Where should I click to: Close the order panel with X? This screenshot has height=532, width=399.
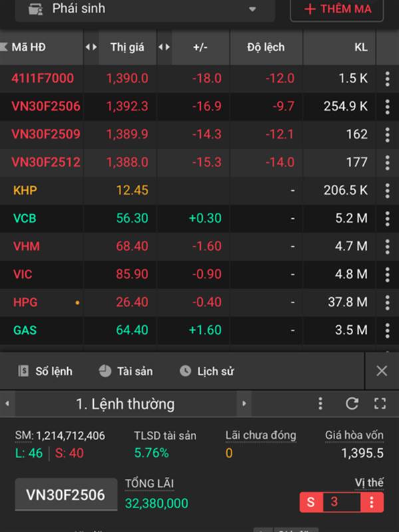382,371
